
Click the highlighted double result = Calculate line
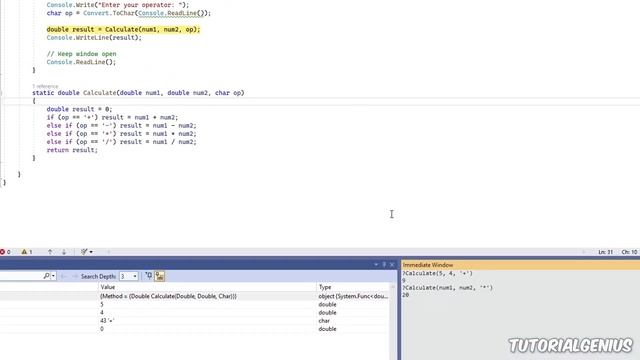coord(123,29)
